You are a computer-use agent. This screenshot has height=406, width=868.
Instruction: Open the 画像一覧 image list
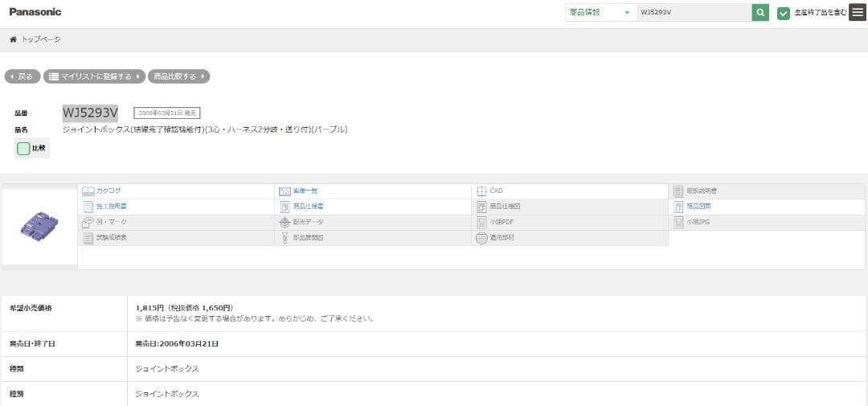(304, 191)
